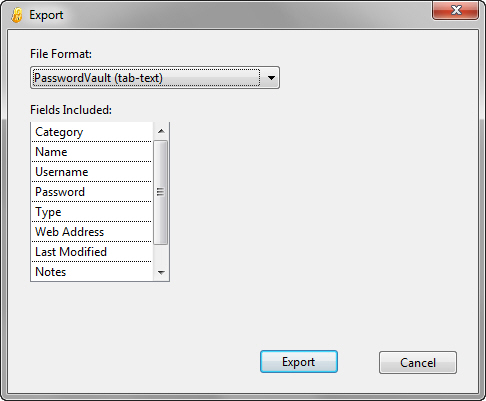Click the fields list scrollbar thumb
This screenshot has height=401, width=486.
click(161, 192)
